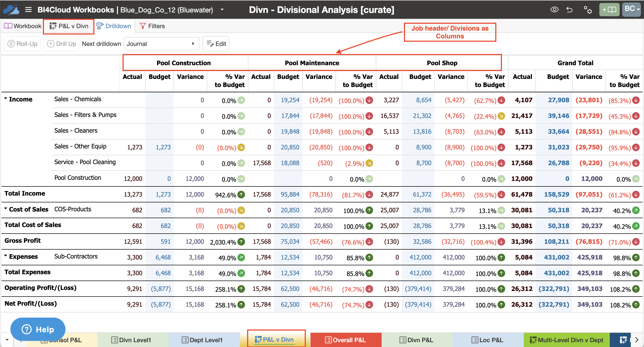Select the Drilldown tab
Viewport: 644px width, 347px height.
[x=113, y=26]
